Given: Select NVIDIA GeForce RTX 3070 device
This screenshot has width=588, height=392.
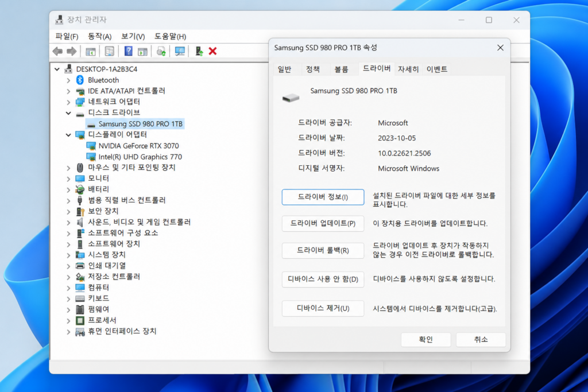Looking at the screenshot, I should (133, 146).
